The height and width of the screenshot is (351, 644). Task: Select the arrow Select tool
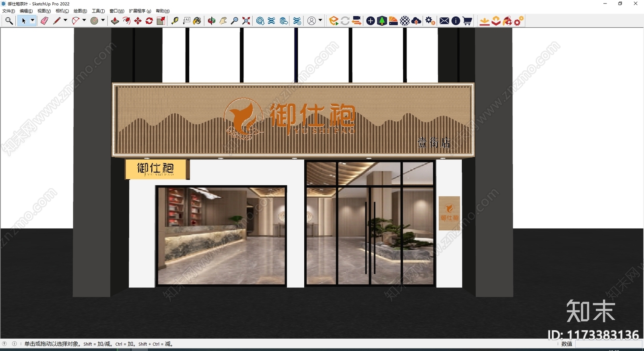23,21
